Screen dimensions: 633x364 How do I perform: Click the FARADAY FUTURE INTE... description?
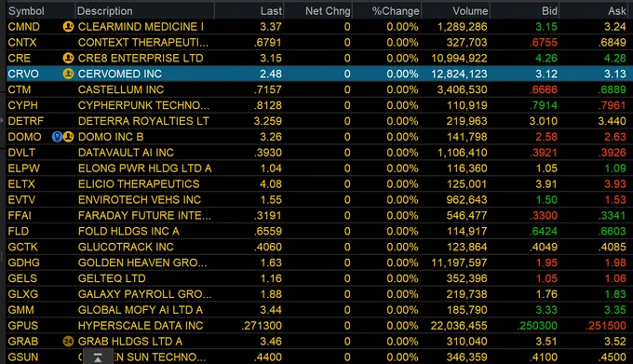144,215
